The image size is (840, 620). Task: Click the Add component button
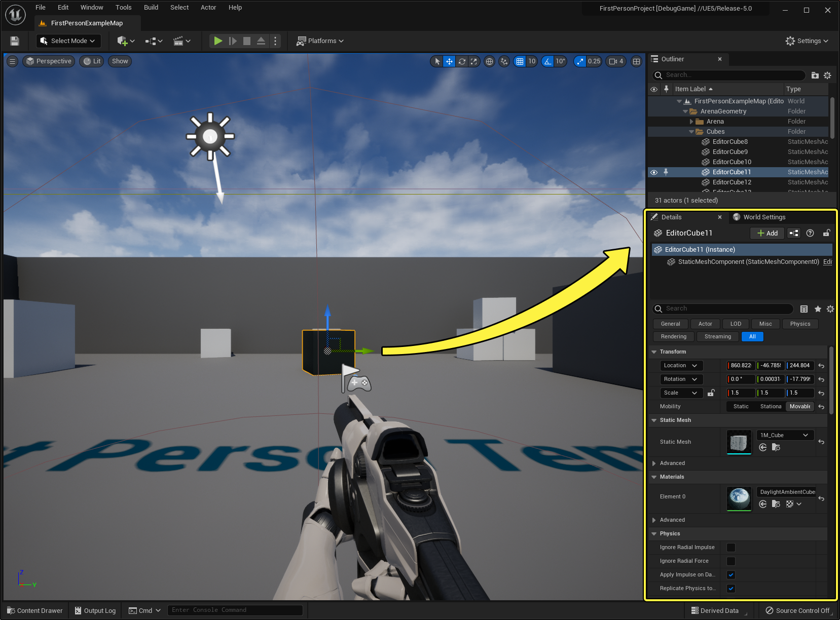coord(768,233)
